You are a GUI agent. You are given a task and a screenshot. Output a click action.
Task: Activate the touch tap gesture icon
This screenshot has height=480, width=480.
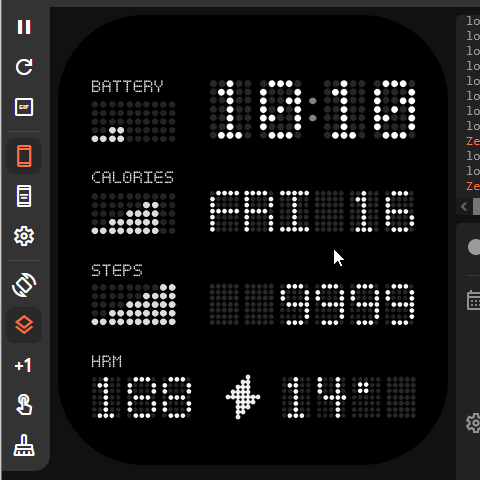click(x=24, y=405)
